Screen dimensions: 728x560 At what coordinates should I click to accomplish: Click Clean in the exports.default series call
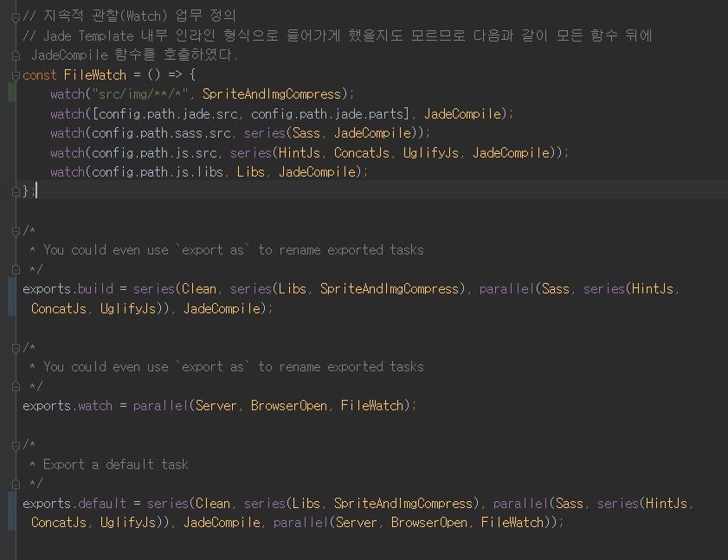pyautogui.click(x=212, y=503)
